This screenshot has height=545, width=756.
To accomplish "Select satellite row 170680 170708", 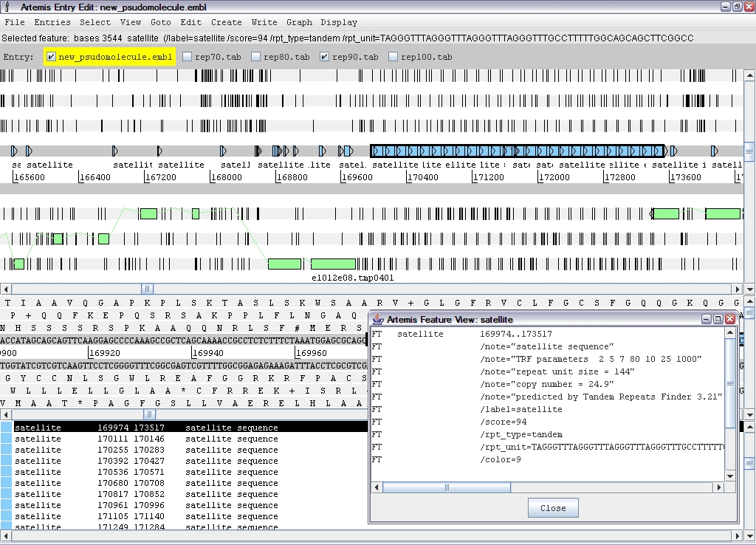I will pyautogui.click(x=184, y=483).
